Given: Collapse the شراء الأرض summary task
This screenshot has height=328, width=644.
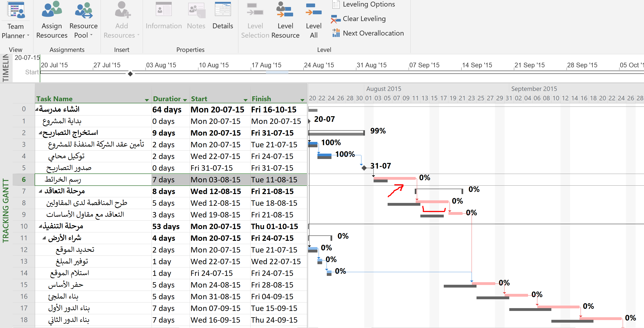Looking at the screenshot, I should (x=44, y=238).
